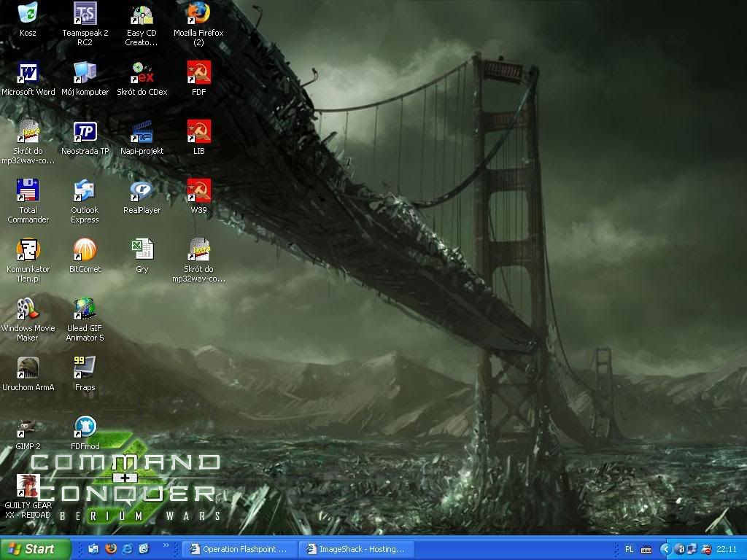
Task: Expand hidden system tray icons arrow
Action: click(665, 549)
